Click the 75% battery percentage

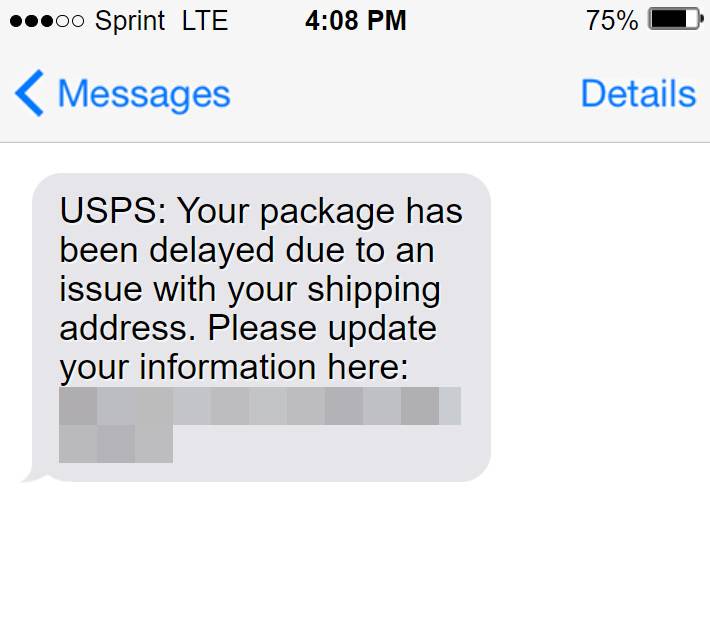click(x=612, y=20)
